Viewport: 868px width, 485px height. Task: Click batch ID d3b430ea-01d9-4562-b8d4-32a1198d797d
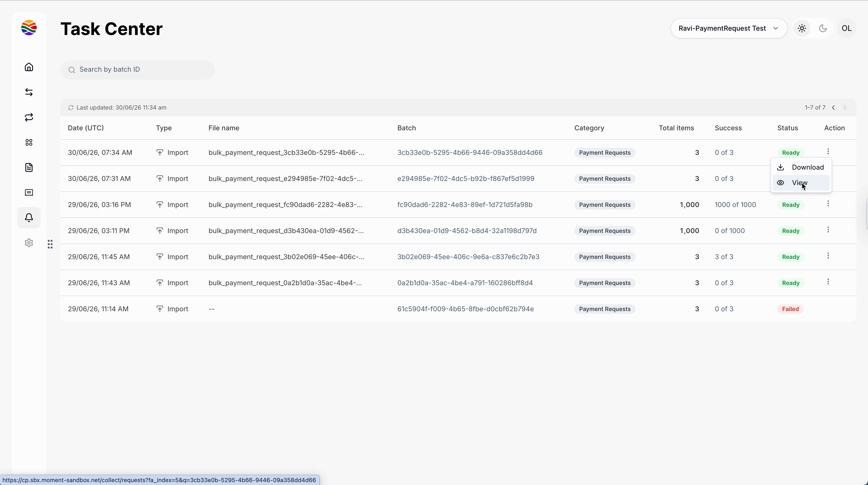[x=467, y=231]
